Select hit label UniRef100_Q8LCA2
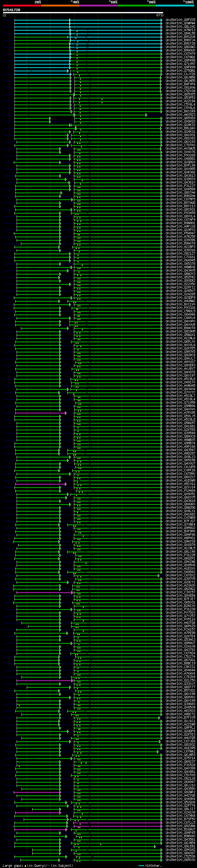 [180, 26]
